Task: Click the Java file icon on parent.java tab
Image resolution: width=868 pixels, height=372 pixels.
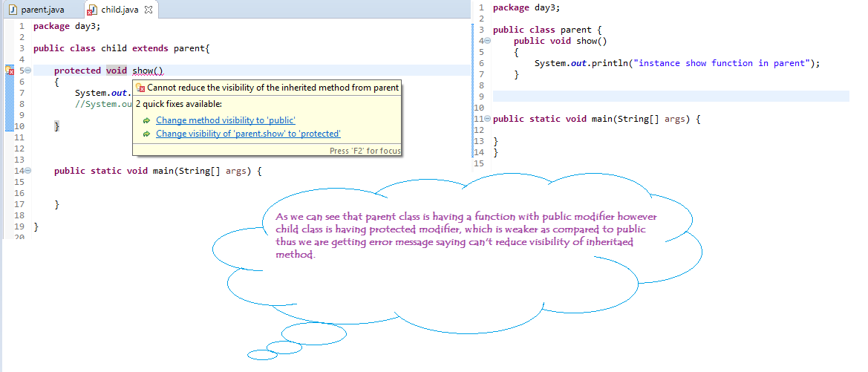Action: 13,10
